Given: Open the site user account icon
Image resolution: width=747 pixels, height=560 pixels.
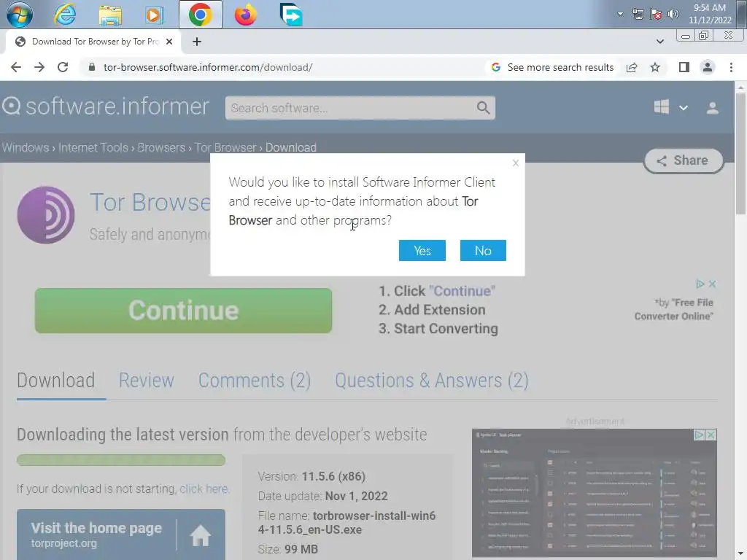Looking at the screenshot, I should coord(712,108).
